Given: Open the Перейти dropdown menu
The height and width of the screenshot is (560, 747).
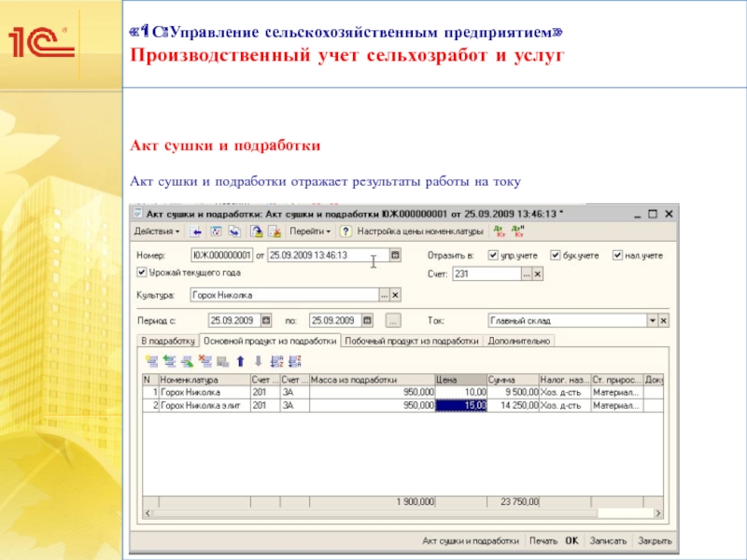Looking at the screenshot, I should click(310, 231).
